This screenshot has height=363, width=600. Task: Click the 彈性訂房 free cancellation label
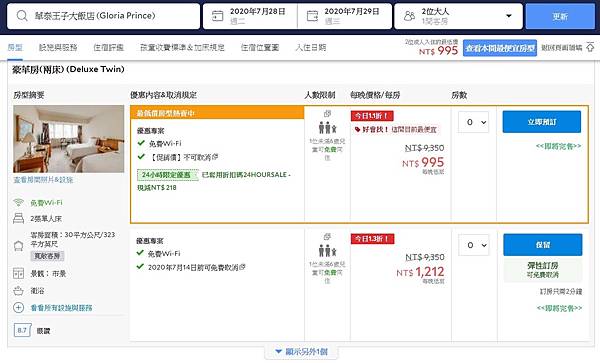pos(543,269)
